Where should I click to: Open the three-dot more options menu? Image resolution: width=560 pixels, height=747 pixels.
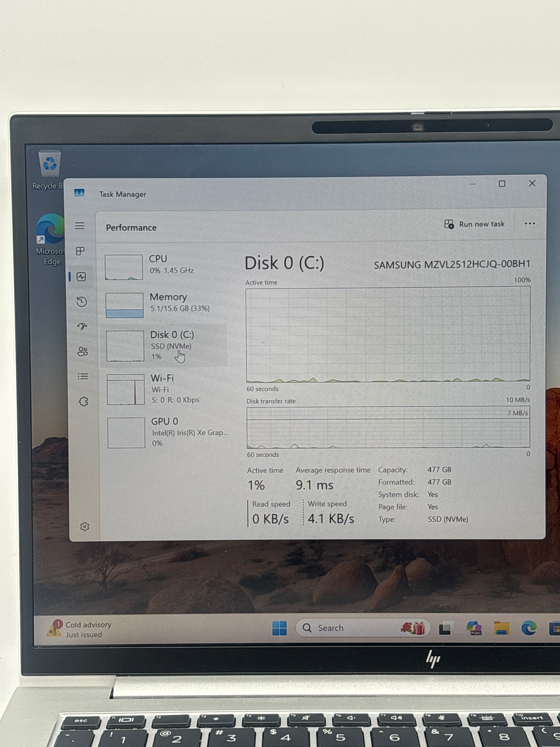530,224
